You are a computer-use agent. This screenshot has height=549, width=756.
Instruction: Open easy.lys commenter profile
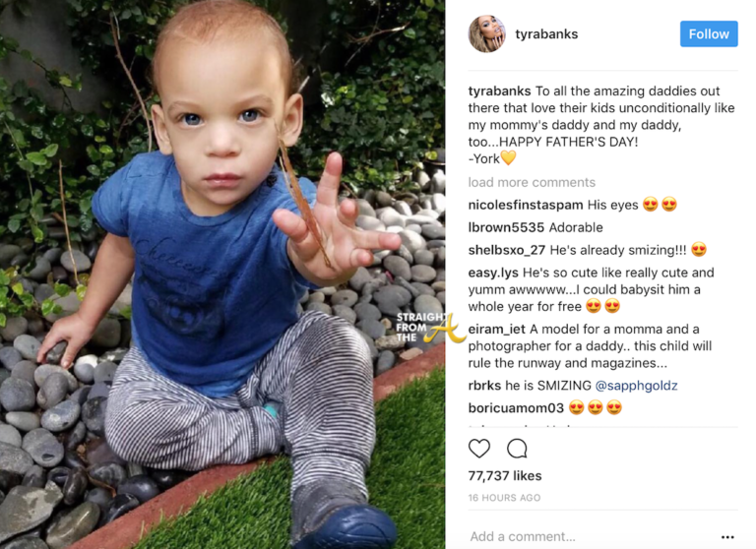[493, 273]
